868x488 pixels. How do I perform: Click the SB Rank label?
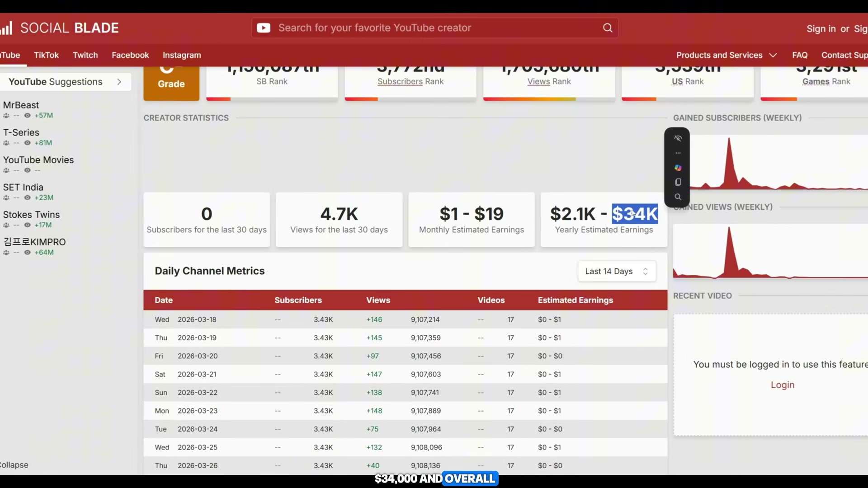point(272,81)
